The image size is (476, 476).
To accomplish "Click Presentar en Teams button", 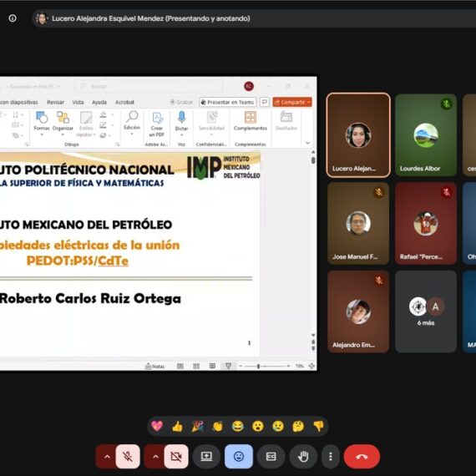I will [228, 103].
